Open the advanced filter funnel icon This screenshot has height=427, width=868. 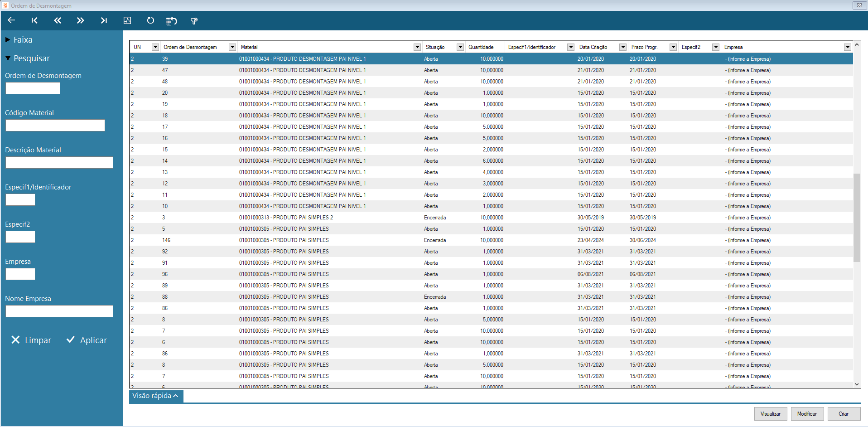tap(194, 21)
